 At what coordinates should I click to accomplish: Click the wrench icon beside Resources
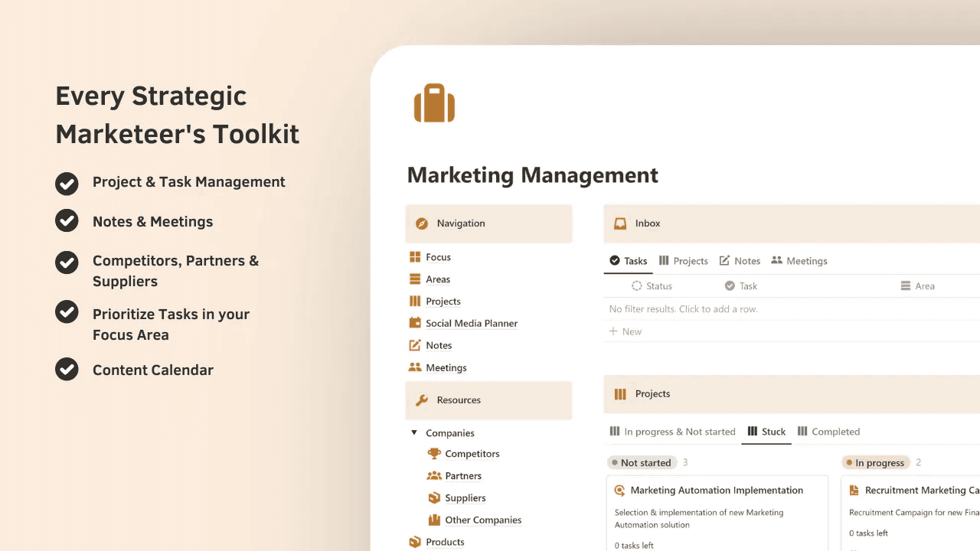pos(421,400)
